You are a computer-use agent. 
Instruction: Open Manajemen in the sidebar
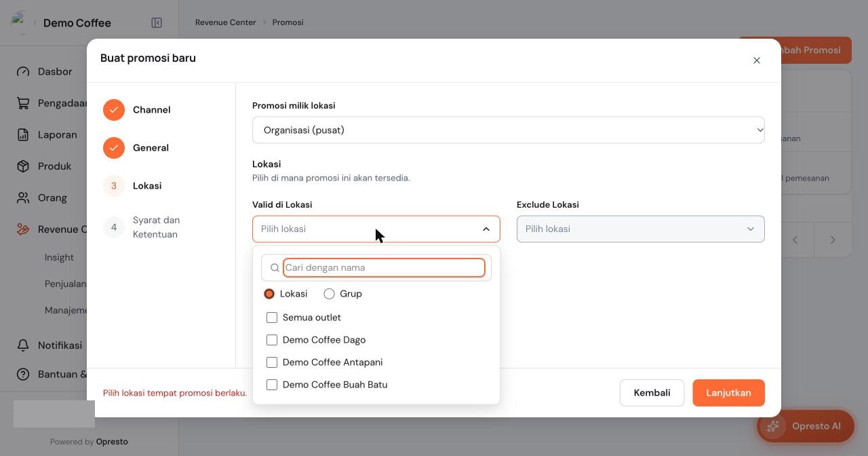[66, 310]
